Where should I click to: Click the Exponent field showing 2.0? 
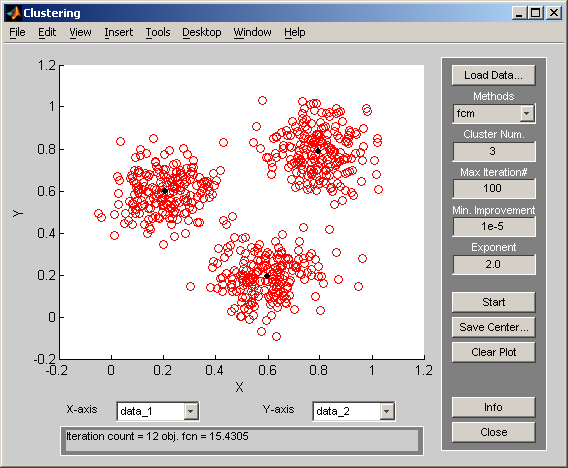494,264
